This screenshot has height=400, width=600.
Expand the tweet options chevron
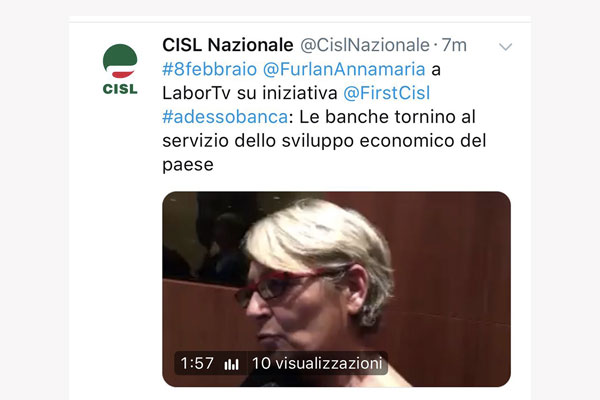(505, 47)
